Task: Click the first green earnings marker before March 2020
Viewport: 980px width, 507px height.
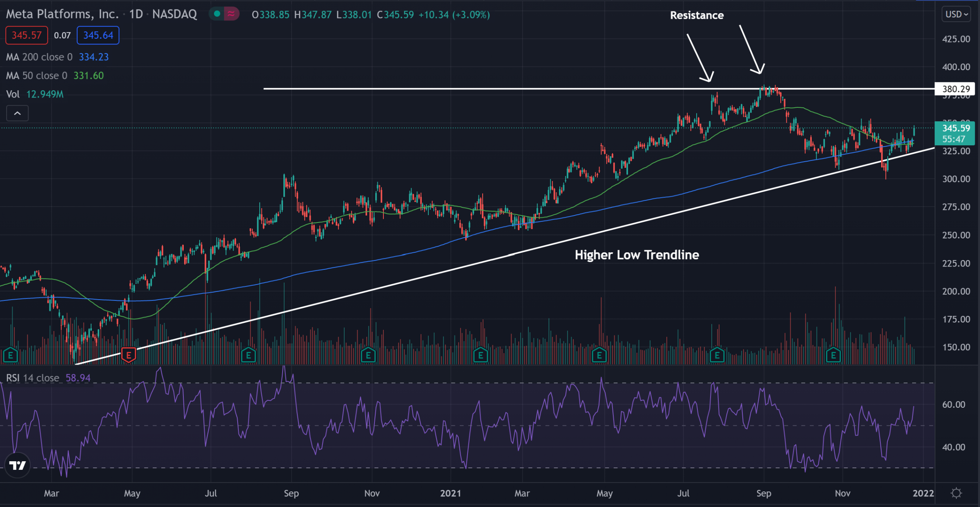Action: coord(10,355)
